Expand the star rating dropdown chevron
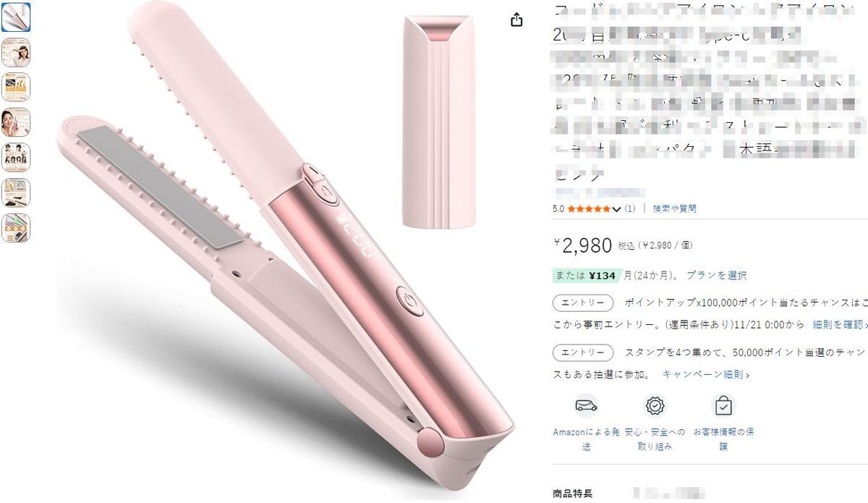The width and height of the screenshot is (868, 503). tap(616, 209)
